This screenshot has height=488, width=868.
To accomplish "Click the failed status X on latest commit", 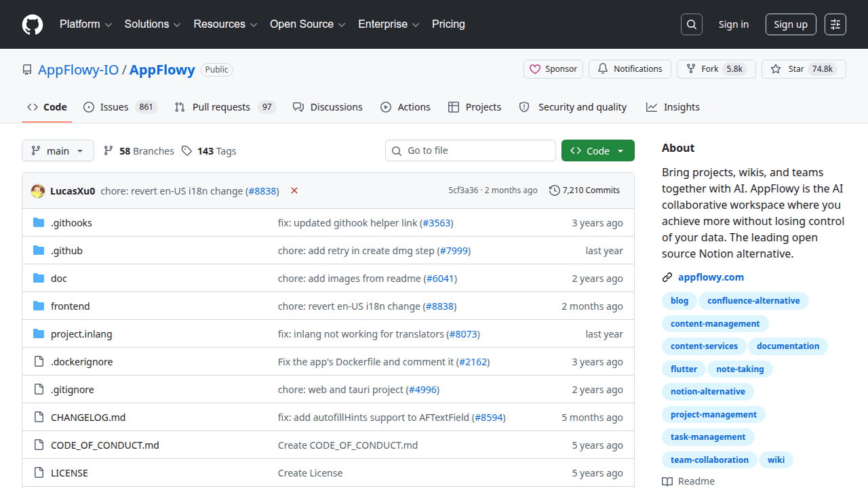I will 294,190.
